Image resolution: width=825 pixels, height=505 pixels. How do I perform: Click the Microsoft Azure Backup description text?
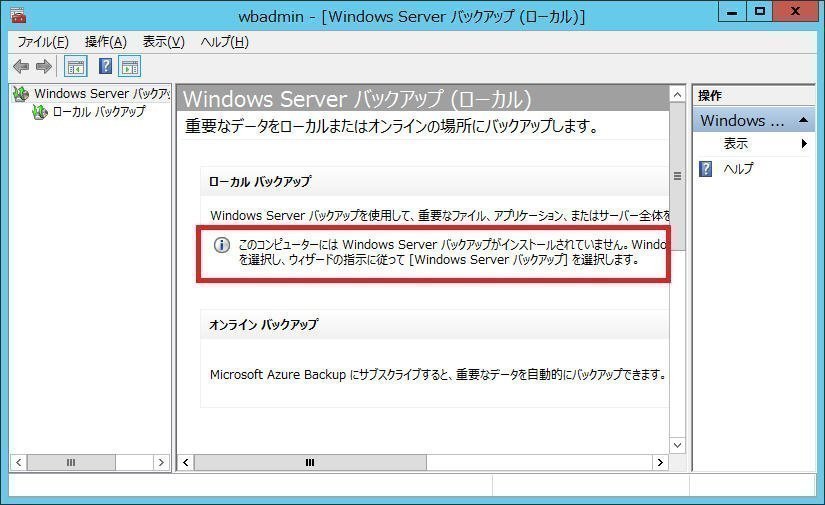pyautogui.click(x=438, y=375)
